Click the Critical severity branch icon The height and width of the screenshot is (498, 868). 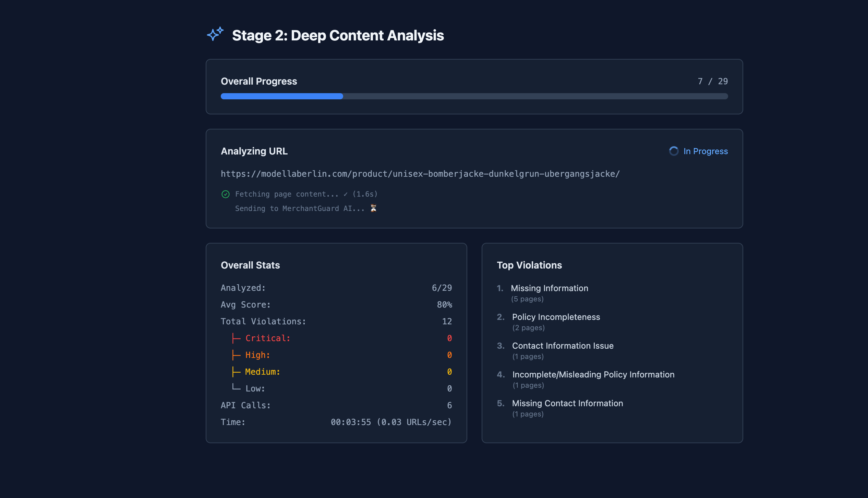(x=236, y=338)
